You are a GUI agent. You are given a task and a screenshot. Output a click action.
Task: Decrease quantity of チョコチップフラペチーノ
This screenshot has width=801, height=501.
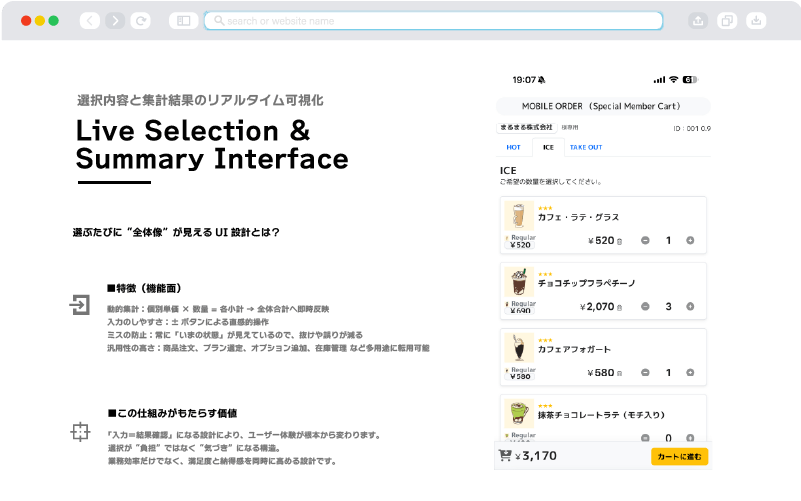pos(645,307)
